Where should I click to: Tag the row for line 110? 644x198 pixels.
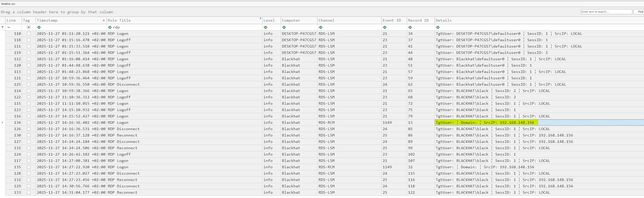pyautogui.click(x=29, y=34)
